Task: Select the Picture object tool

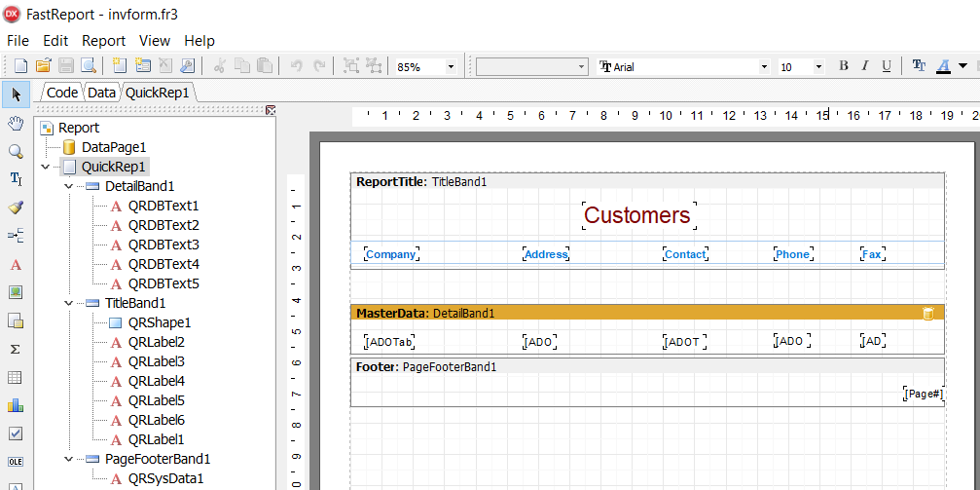Action: [16, 292]
